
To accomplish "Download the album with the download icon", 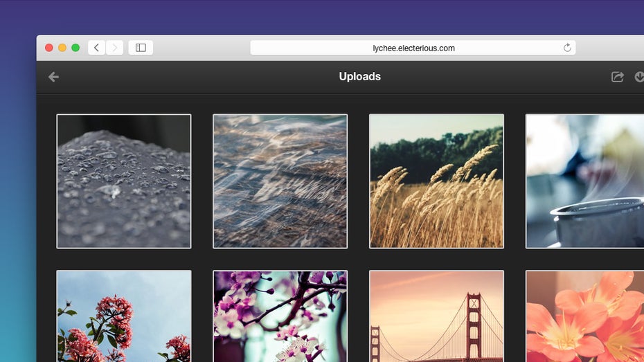I will point(639,77).
